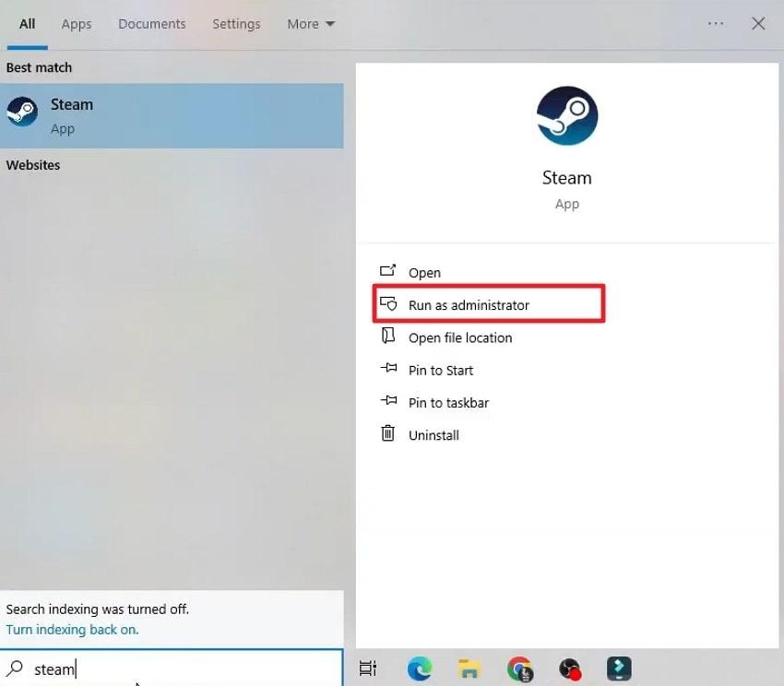The width and height of the screenshot is (784, 686).
Task: Open the ellipsis options menu at top right
Action: [x=717, y=24]
